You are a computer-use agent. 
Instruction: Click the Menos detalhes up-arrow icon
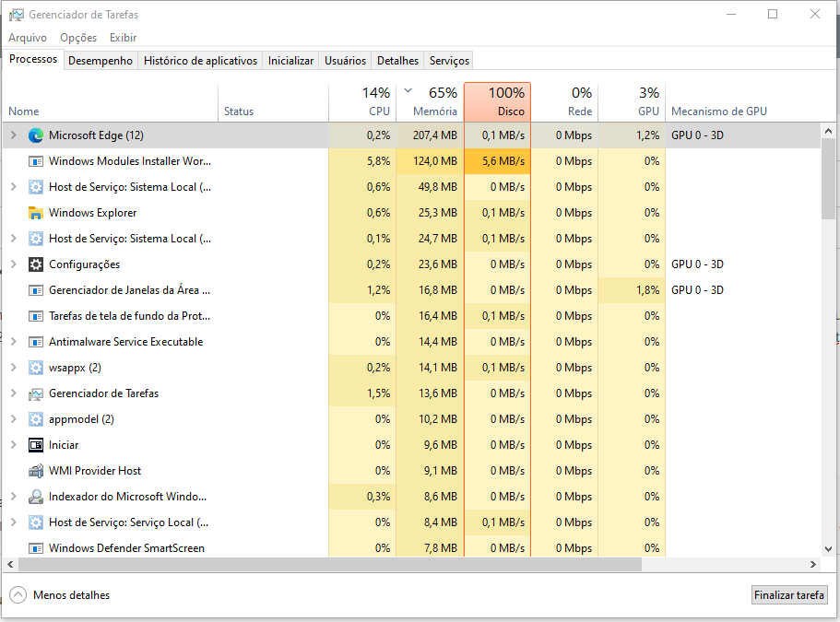tap(18, 594)
